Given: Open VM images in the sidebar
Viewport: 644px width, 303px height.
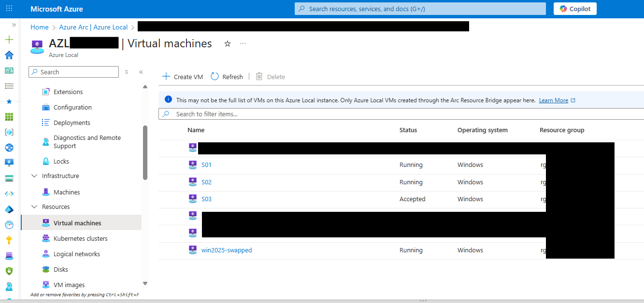Looking at the screenshot, I should [69, 285].
